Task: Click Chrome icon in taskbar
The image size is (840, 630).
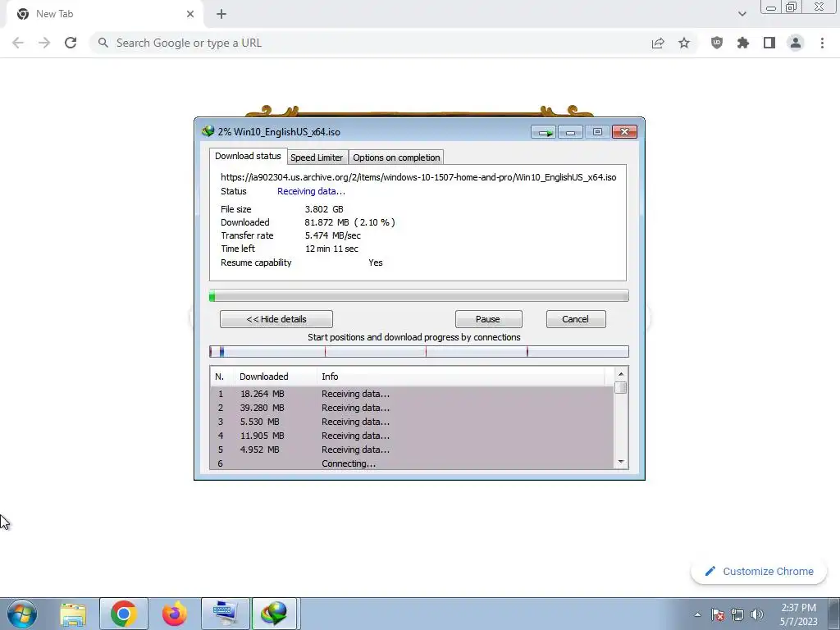Action: pos(124,614)
